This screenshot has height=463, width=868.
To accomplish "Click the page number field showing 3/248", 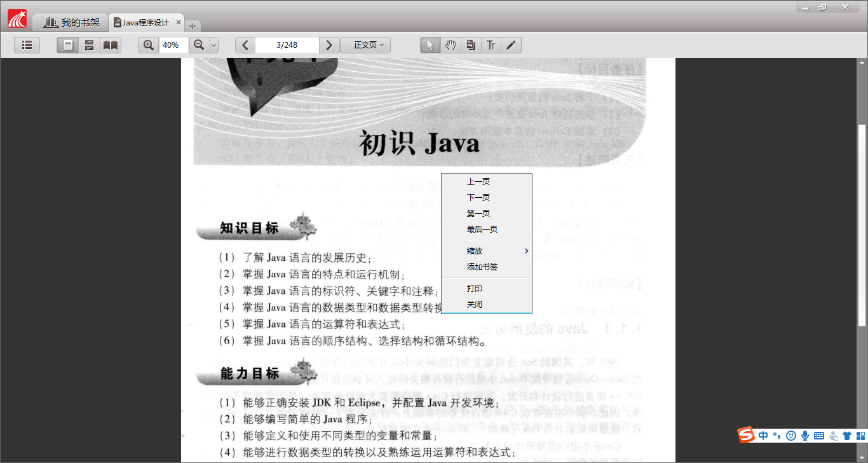I will [287, 45].
